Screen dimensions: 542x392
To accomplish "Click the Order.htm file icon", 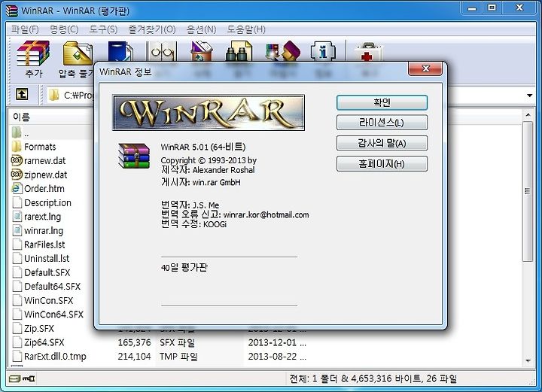I will [17, 189].
